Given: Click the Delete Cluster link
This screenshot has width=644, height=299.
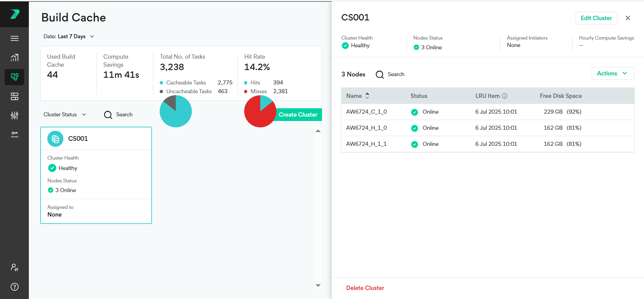Looking at the screenshot, I should (365, 288).
